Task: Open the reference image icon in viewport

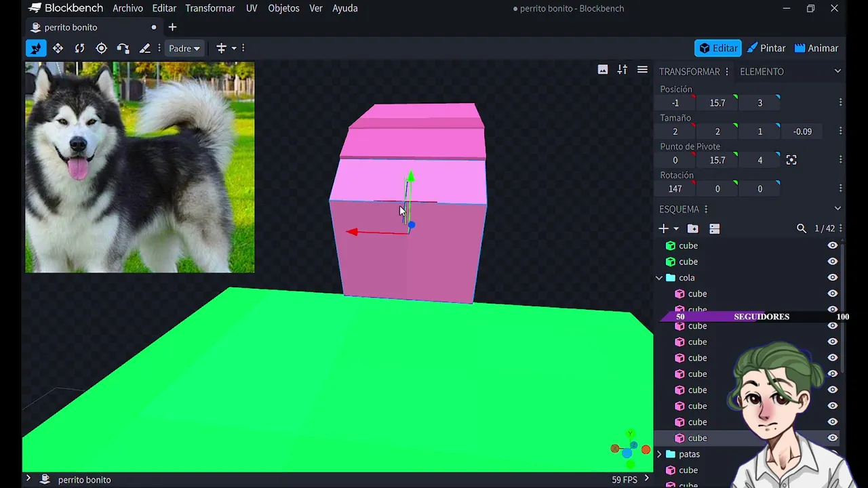Action: [603, 70]
